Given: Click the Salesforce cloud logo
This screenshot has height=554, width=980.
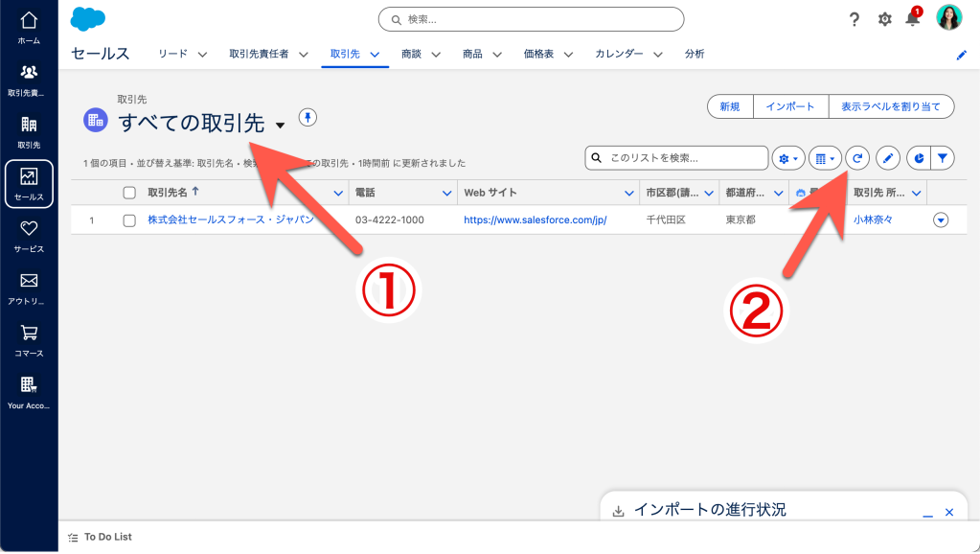Looking at the screenshot, I should (x=87, y=19).
